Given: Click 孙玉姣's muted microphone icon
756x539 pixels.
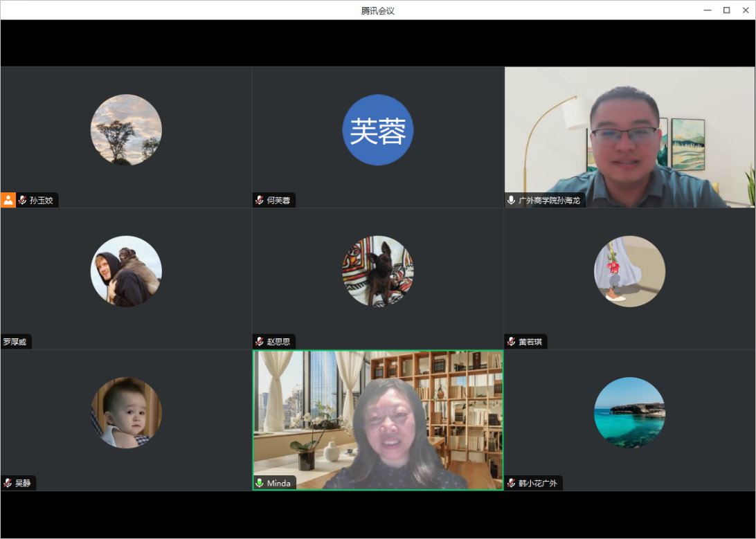Looking at the screenshot, I should click(x=23, y=200).
